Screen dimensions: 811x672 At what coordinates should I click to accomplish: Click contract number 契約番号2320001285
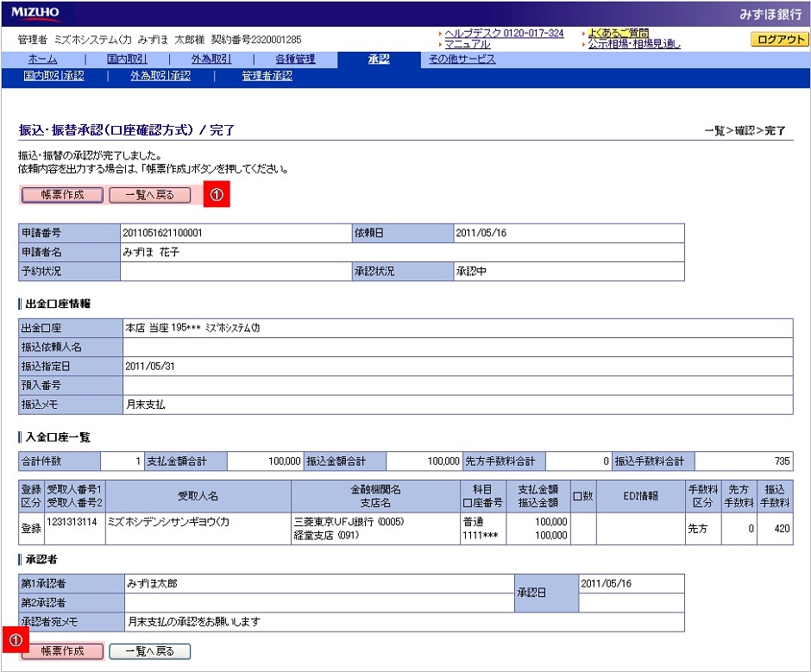coord(256,40)
